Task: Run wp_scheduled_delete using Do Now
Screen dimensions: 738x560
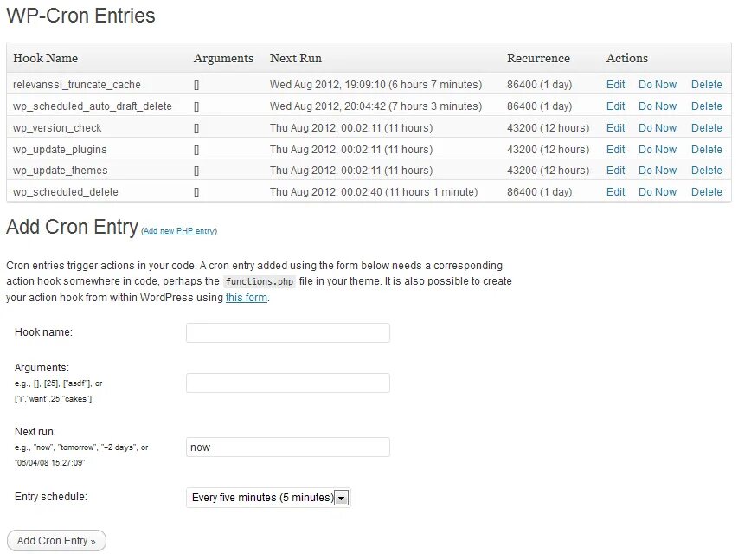Action: pos(658,192)
